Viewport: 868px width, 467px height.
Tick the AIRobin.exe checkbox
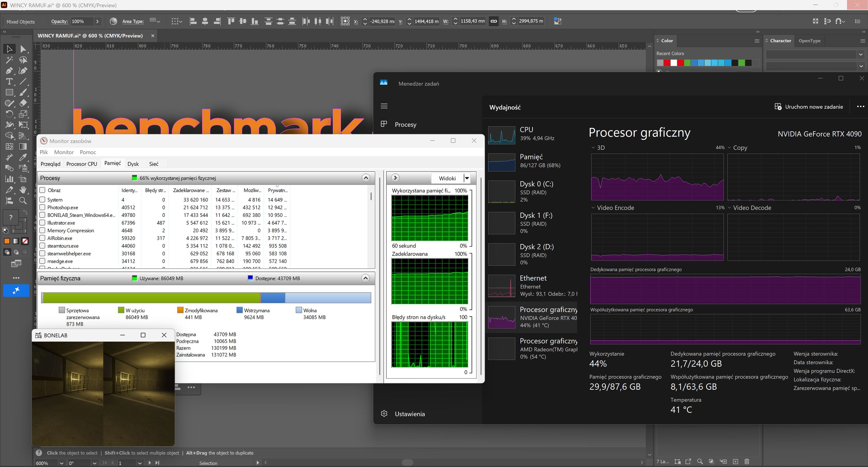tap(42, 238)
